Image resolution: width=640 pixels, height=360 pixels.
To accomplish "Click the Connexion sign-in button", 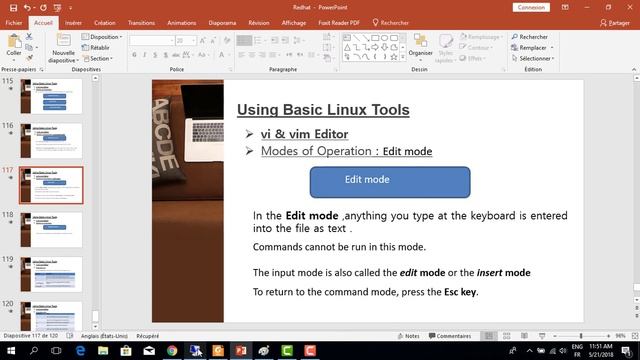I will (531, 7).
